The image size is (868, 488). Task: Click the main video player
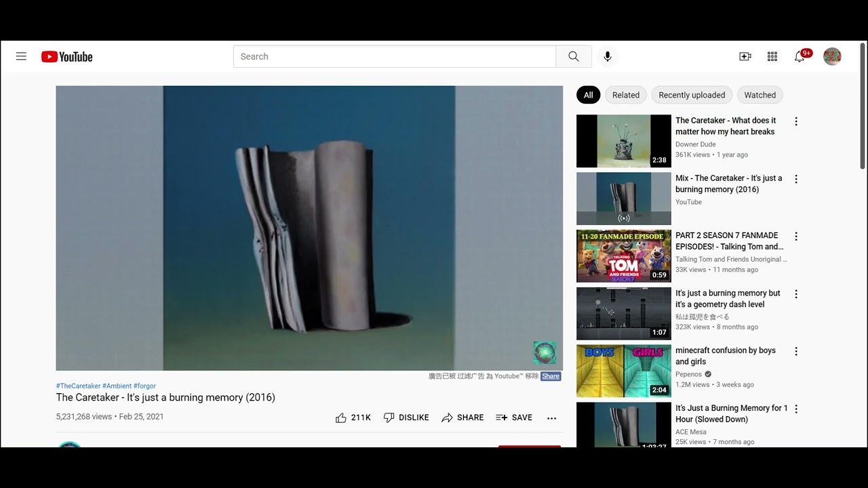[309, 228]
